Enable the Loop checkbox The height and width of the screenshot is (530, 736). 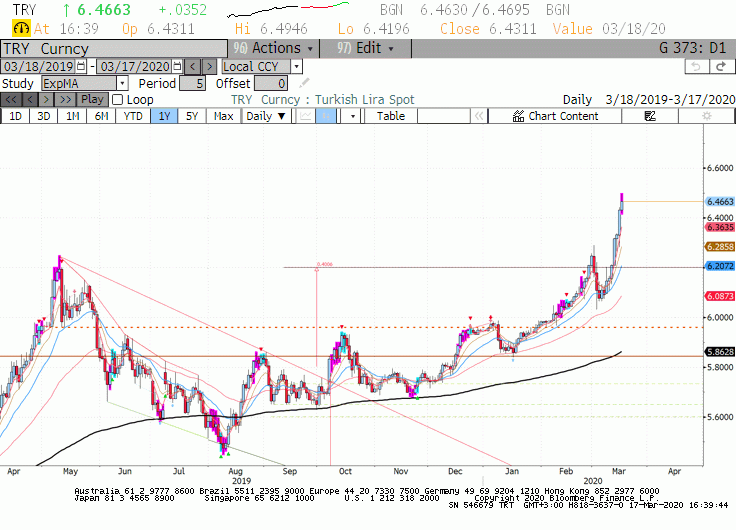[x=118, y=100]
